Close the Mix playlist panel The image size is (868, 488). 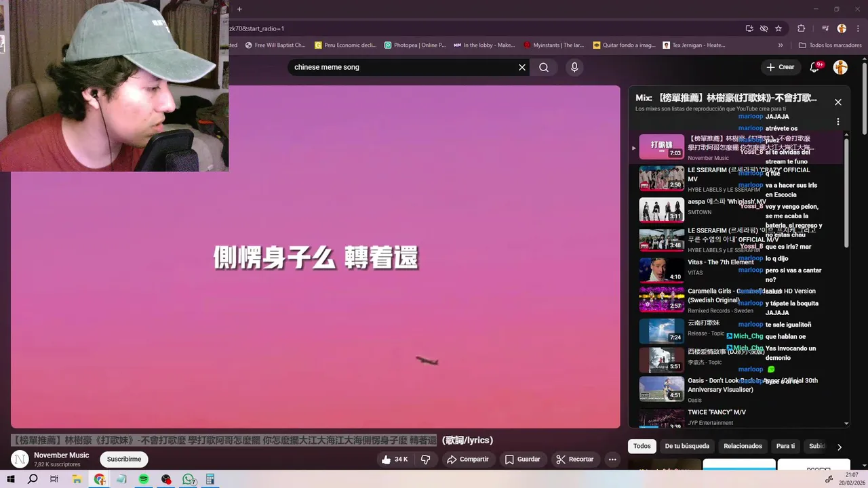click(x=838, y=102)
